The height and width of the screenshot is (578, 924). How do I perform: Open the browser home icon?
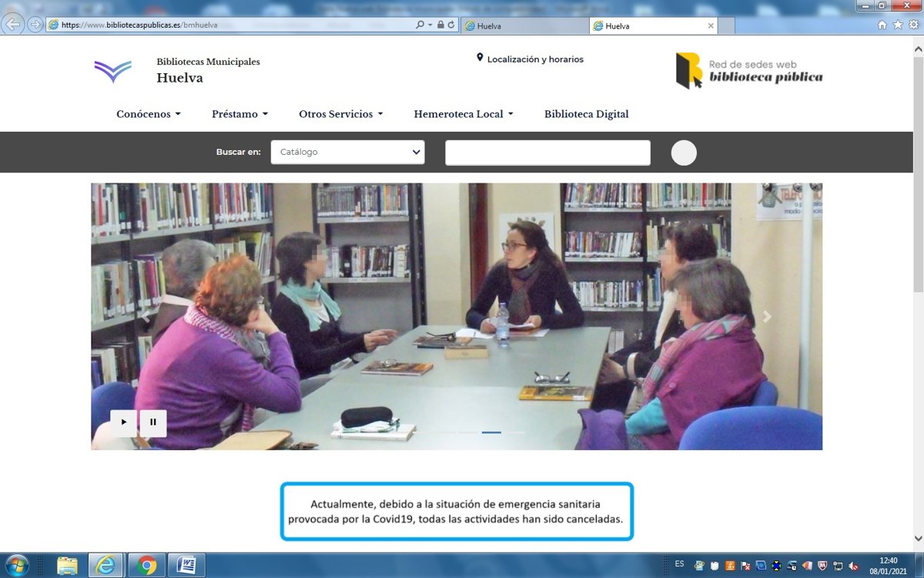click(882, 25)
